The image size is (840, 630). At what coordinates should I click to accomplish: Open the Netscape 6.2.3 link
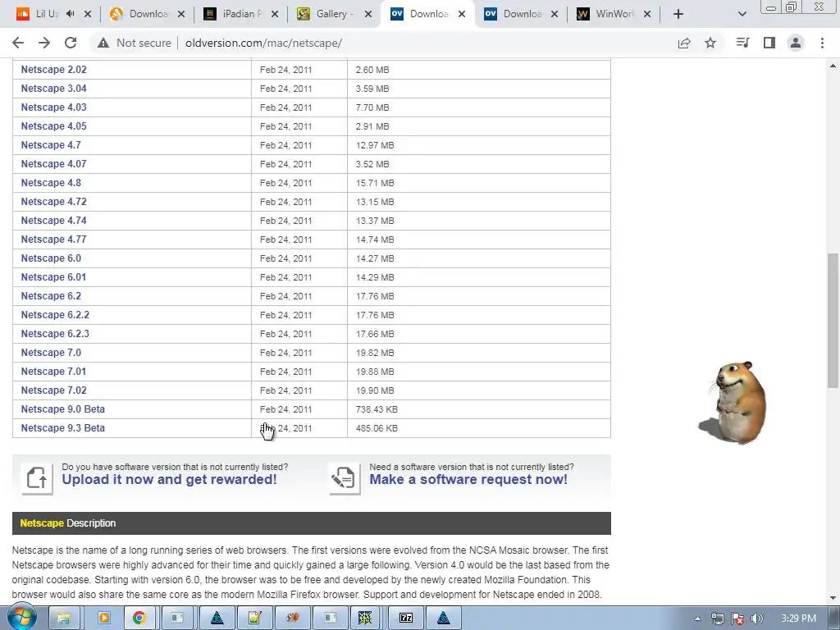[x=55, y=334]
